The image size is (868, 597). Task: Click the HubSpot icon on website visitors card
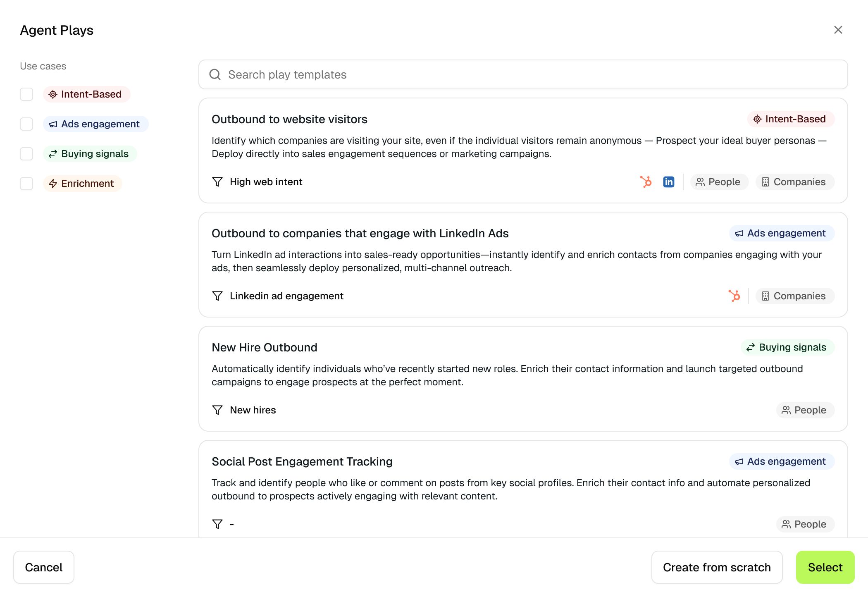click(646, 182)
